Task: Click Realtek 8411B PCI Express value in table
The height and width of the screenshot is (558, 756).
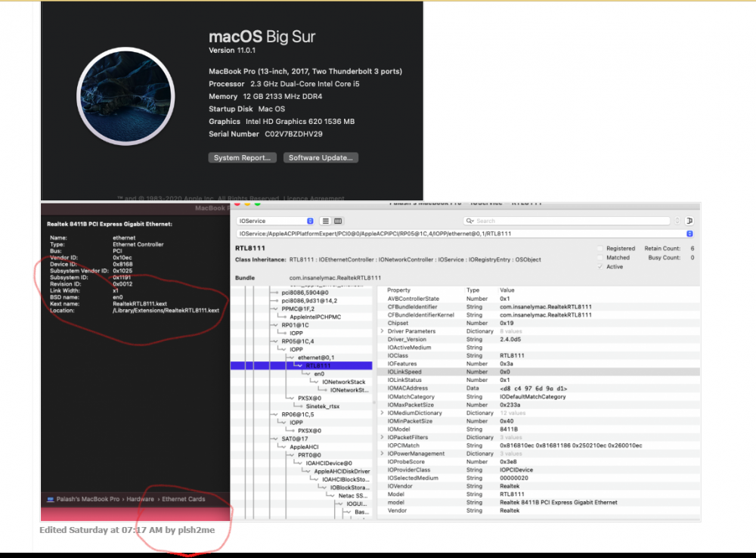Action: 559,503
